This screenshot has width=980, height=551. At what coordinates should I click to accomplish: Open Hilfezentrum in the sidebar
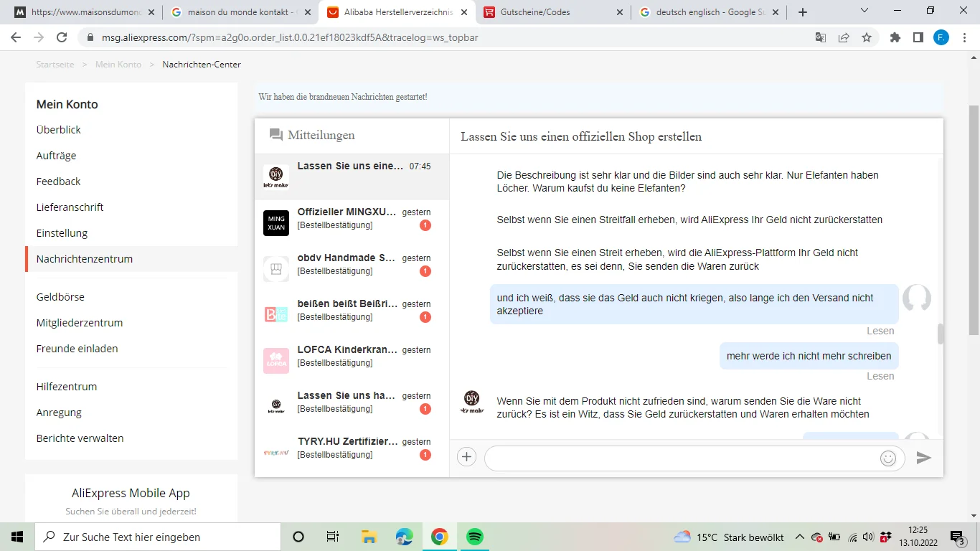(x=67, y=387)
